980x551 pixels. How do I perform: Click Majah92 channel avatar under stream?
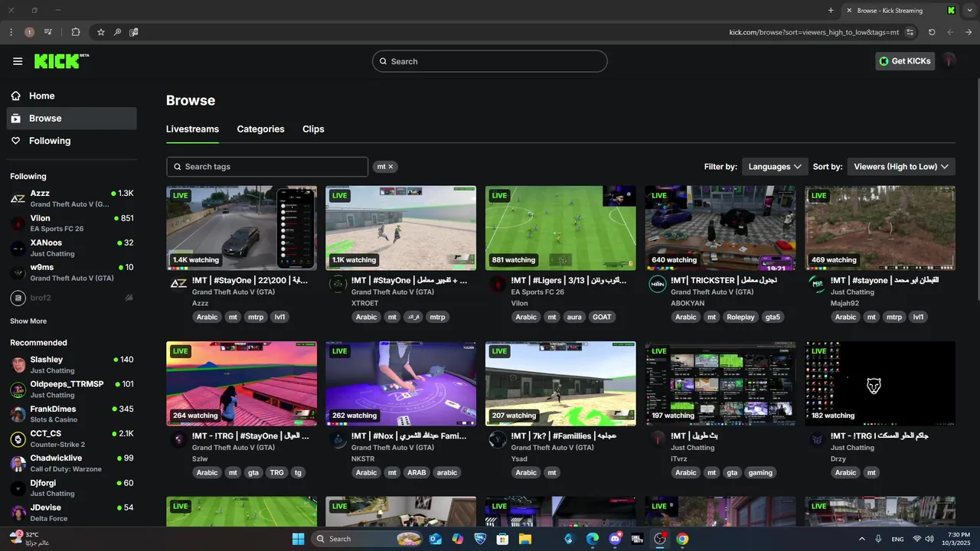pyautogui.click(x=817, y=284)
